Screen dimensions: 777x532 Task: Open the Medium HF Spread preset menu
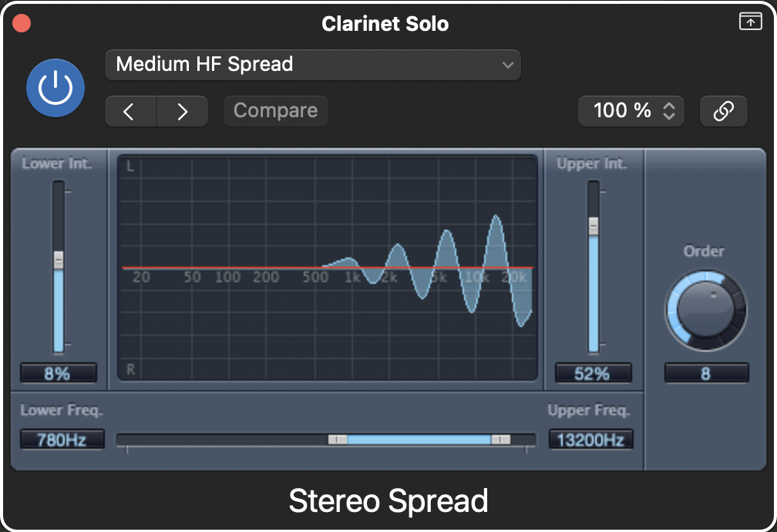[313, 65]
